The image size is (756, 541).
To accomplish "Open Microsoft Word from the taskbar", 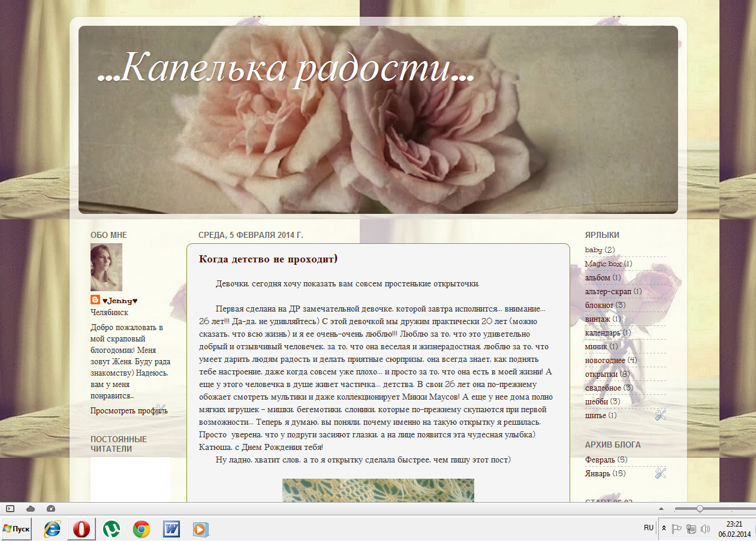I will (x=171, y=528).
